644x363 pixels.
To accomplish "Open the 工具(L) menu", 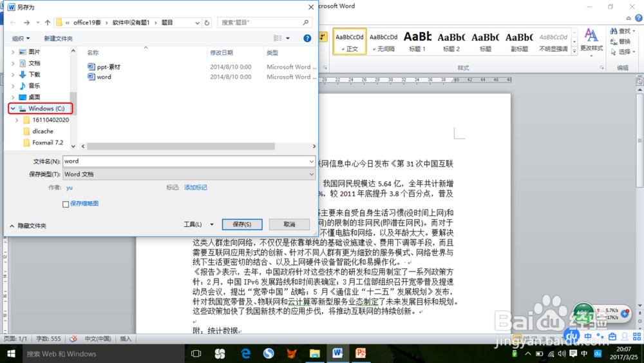I will [199, 224].
